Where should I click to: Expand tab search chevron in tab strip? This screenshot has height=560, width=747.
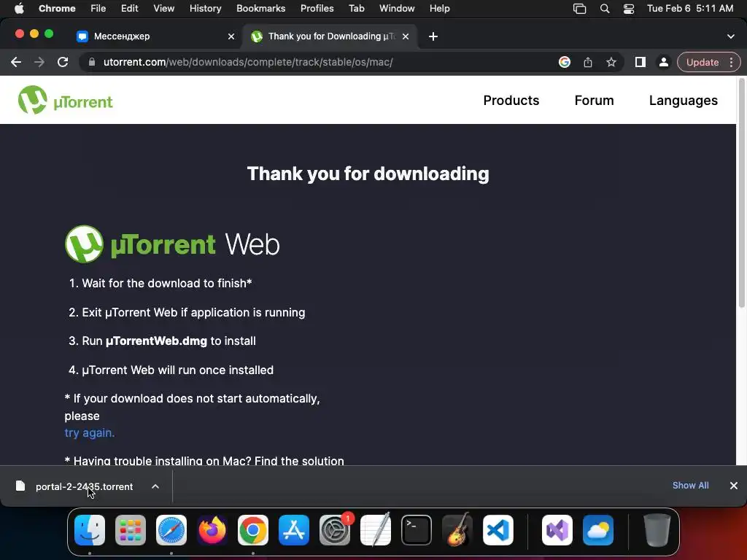click(731, 36)
